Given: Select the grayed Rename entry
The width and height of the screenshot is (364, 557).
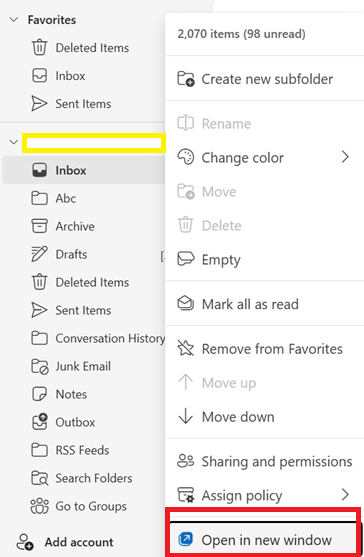Looking at the screenshot, I should click(x=265, y=124).
